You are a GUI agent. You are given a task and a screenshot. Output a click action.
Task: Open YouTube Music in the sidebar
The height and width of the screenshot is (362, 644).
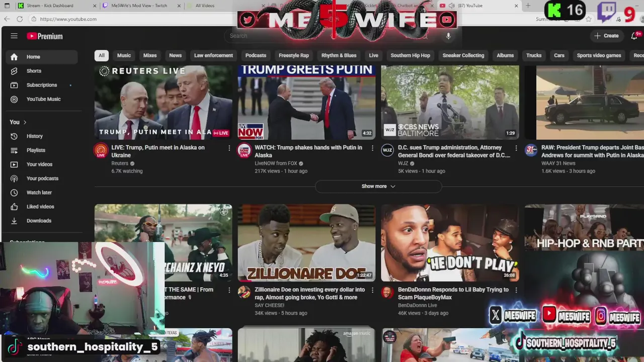42,99
